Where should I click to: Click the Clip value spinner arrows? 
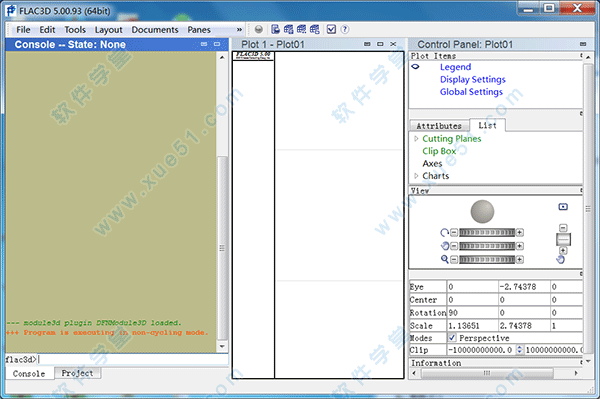(519, 350)
